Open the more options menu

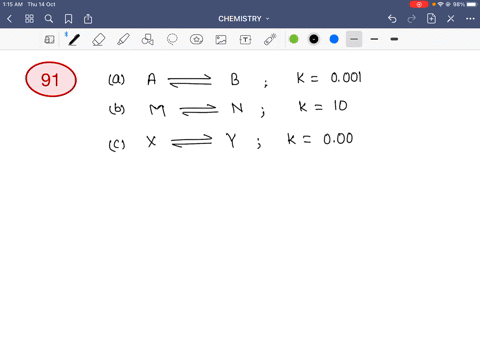[x=470, y=19]
